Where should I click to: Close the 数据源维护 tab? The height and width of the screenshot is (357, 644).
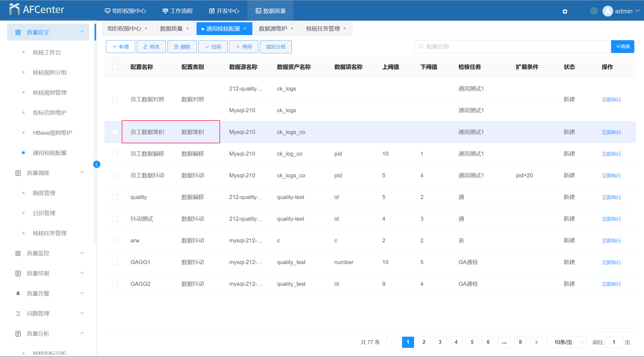(292, 29)
